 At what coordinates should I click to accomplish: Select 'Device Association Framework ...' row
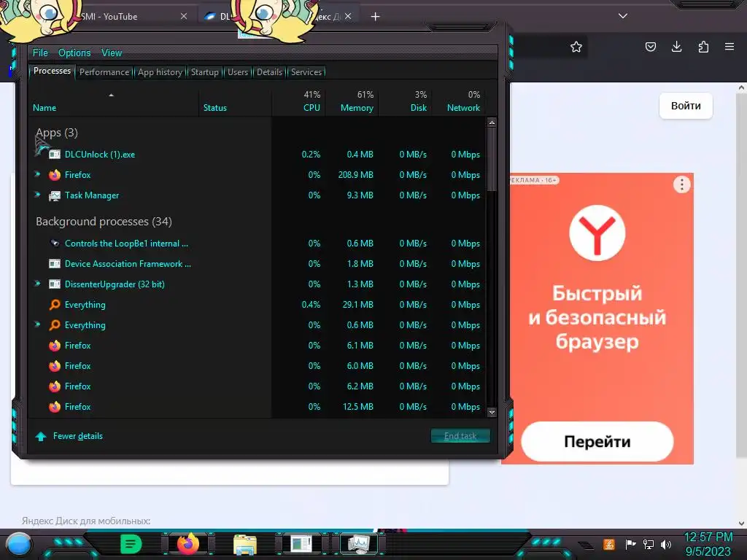point(258,264)
